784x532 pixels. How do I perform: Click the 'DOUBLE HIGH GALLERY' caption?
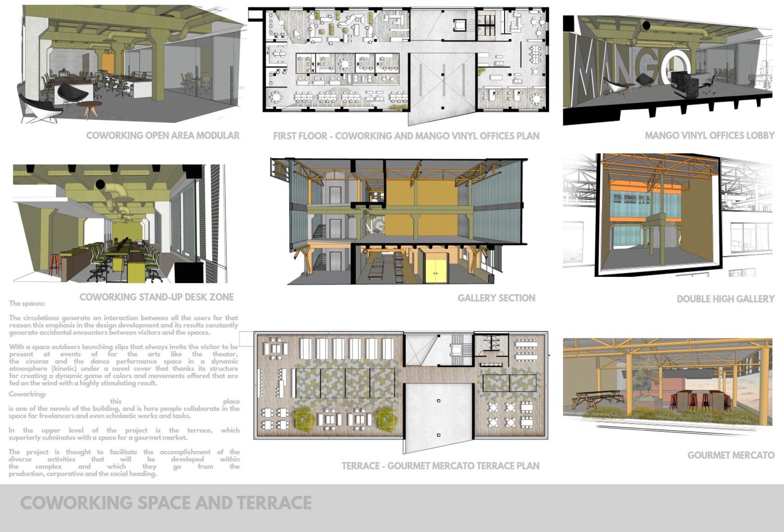[725, 299]
